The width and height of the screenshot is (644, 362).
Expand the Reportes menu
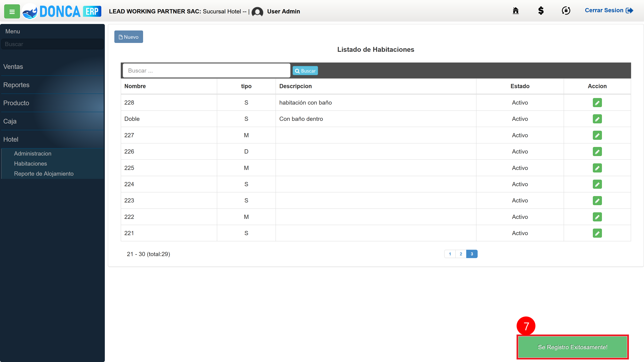point(52,85)
